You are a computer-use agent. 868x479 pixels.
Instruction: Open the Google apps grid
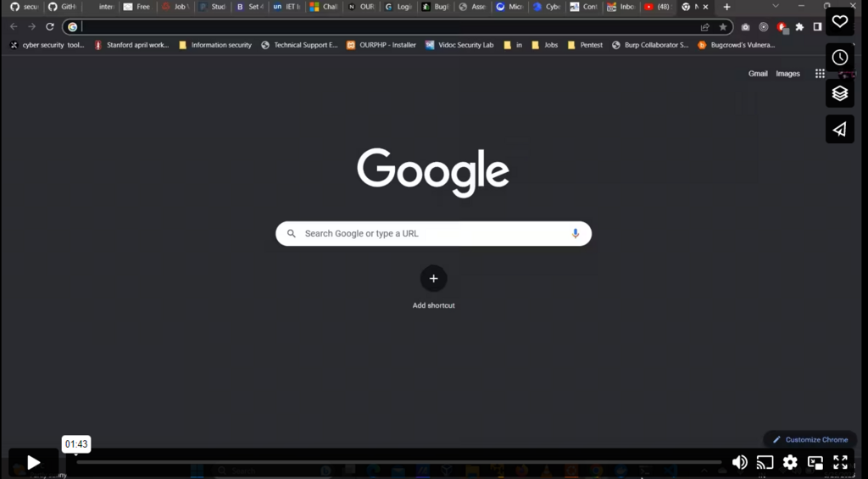tap(820, 73)
